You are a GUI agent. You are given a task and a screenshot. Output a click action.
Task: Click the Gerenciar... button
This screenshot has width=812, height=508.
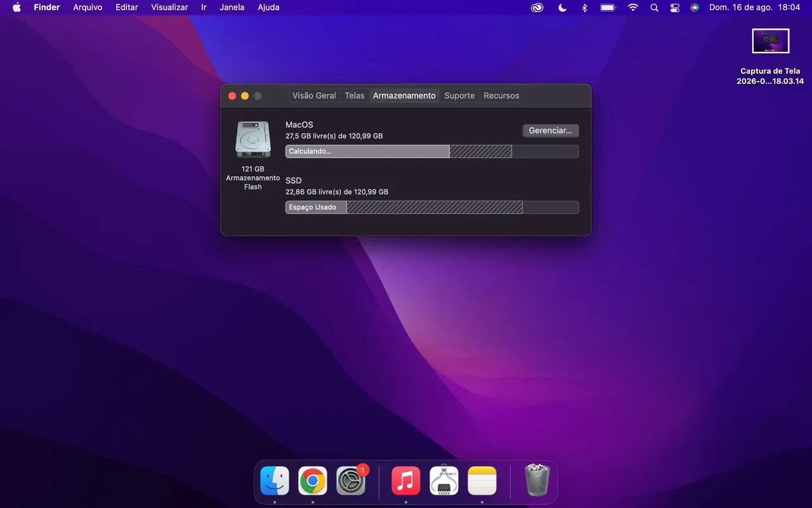tap(550, 130)
